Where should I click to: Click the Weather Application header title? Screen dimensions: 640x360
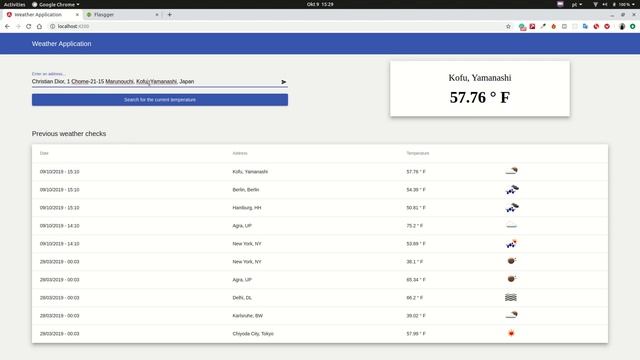point(62,44)
